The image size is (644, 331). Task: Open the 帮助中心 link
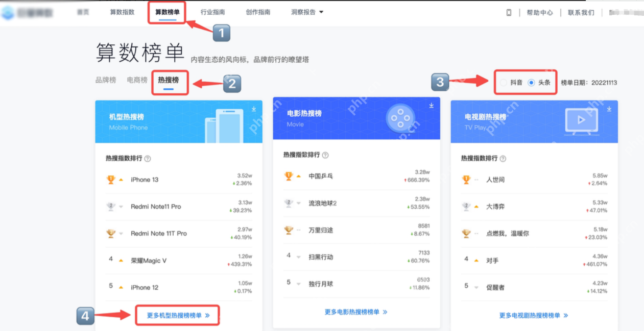pyautogui.click(x=540, y=13)
